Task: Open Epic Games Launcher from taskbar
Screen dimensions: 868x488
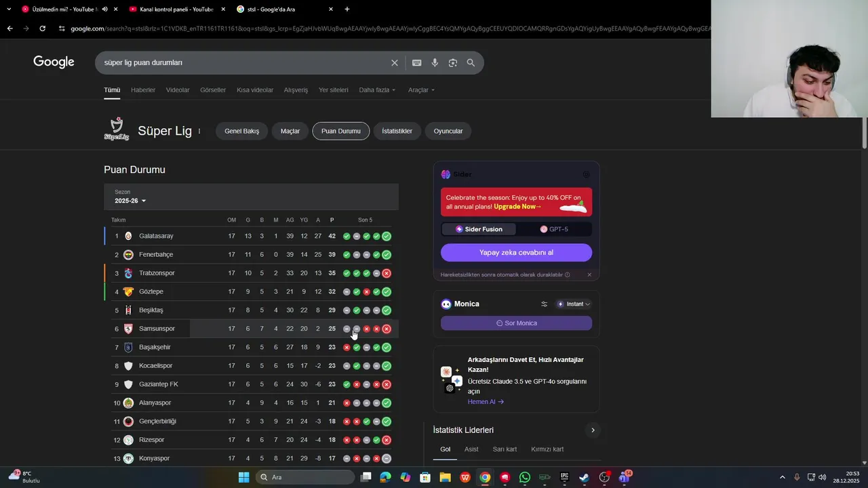Action: [x=564, y=477]
